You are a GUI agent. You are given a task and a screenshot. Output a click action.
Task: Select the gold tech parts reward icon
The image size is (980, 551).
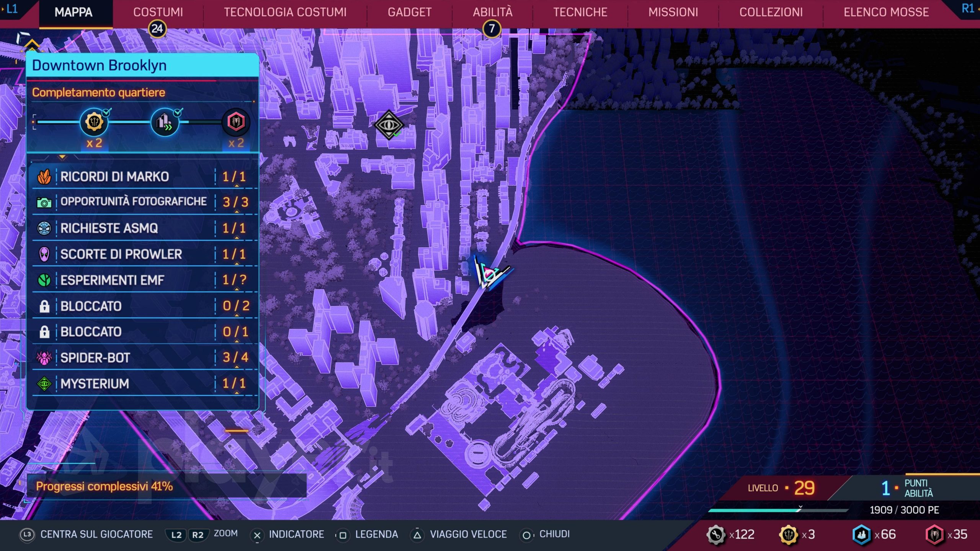(x=94, y=122)
